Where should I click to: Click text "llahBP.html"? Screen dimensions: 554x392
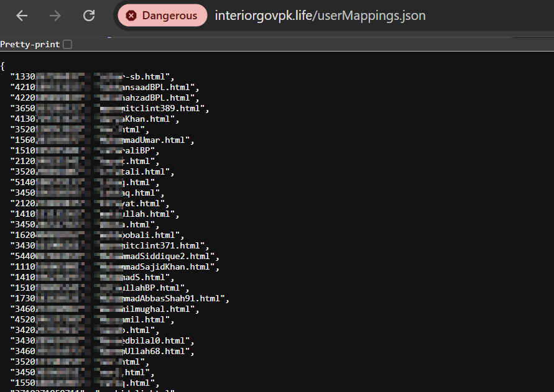coord(154,288)
